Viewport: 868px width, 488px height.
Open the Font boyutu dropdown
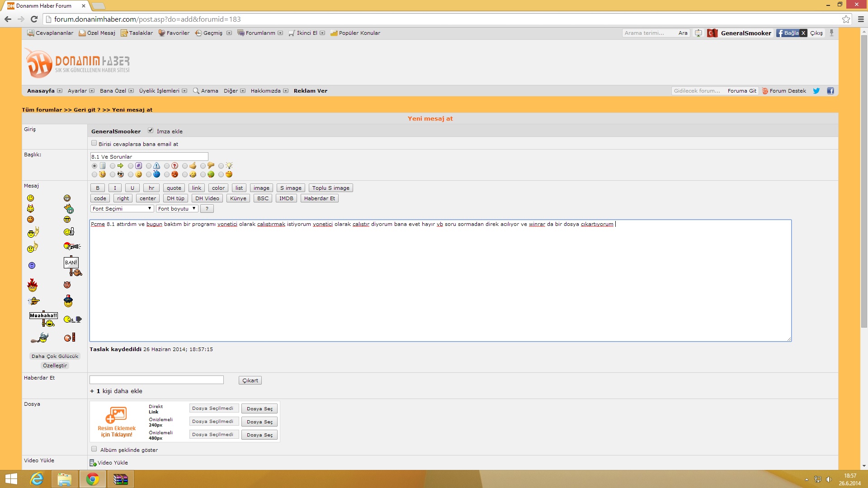(176, 209)
